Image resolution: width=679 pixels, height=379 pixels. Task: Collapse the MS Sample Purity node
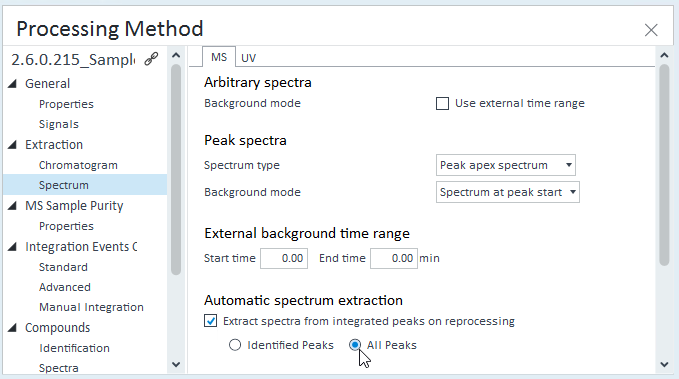[x=13, y=206]
